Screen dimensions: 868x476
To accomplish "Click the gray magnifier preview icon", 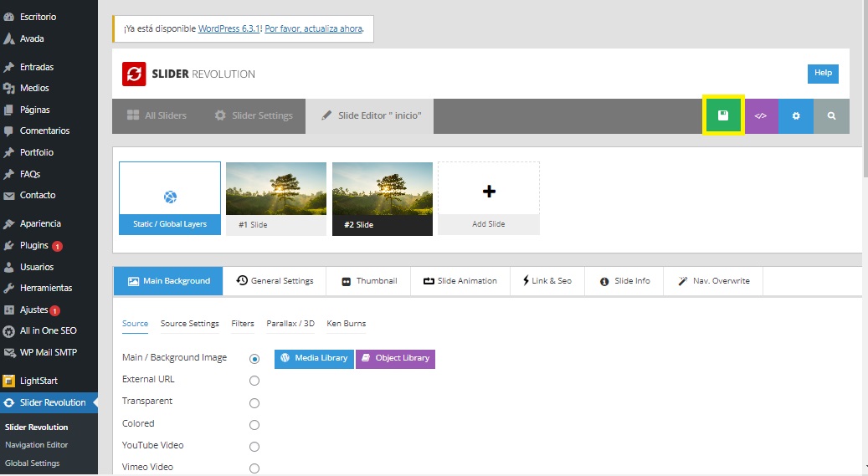I will (x=831, y=116).
